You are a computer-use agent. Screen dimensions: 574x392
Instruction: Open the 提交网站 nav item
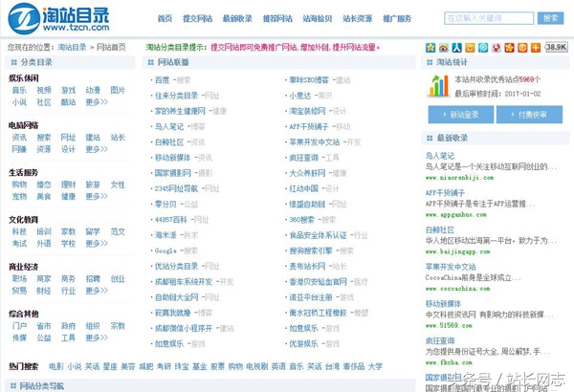point(197,18)
